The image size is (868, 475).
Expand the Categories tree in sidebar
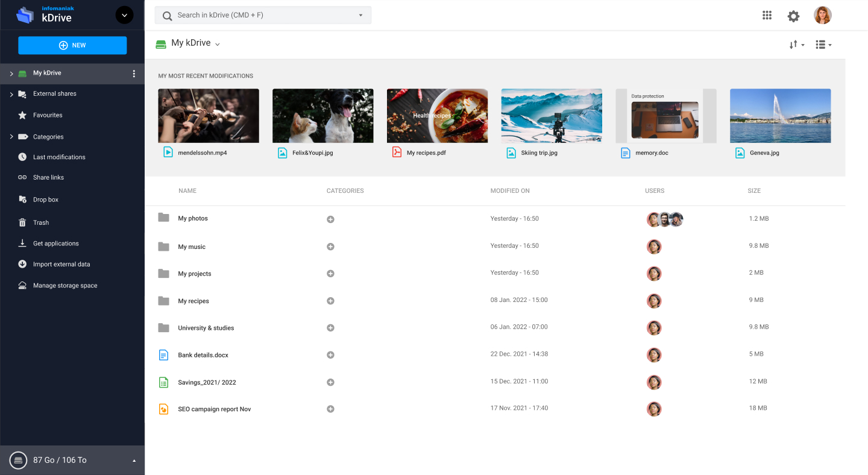pyautogui.click(x=11, y=136)
